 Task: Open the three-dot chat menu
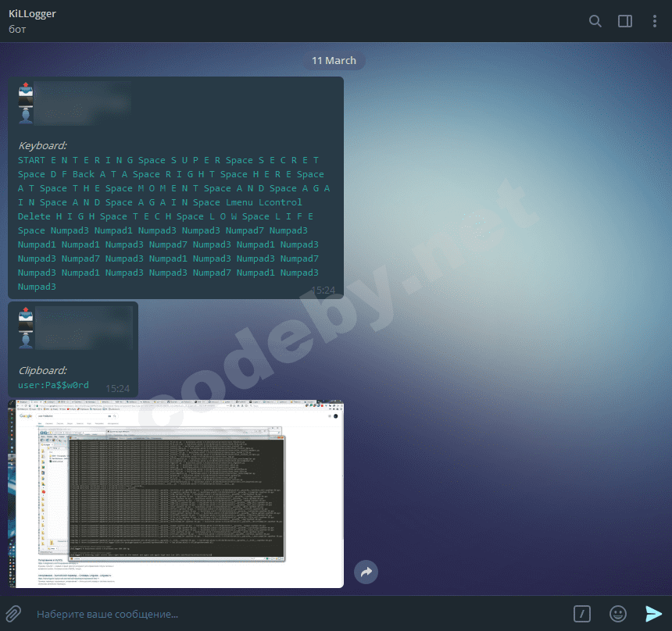[655, 21]
